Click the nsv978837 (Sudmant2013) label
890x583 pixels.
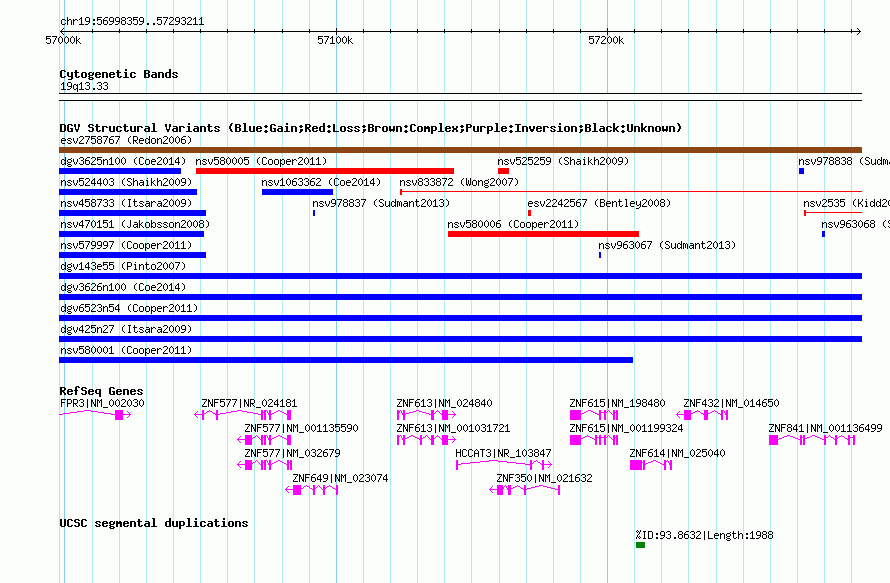pos(381,203)
